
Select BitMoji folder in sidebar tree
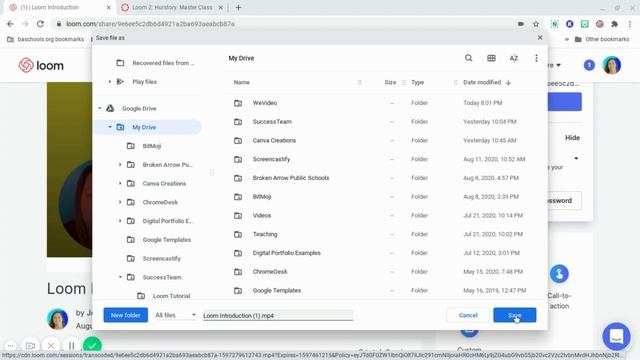(152, 146)
